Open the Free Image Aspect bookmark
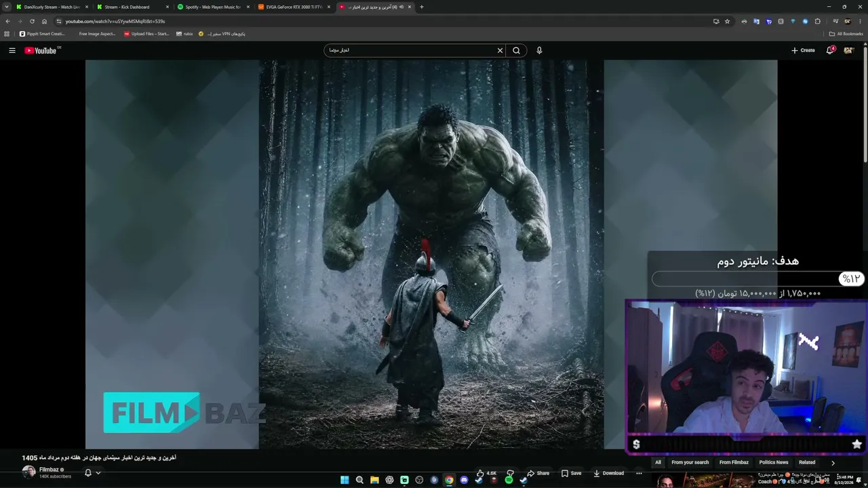 click(97, 34)
